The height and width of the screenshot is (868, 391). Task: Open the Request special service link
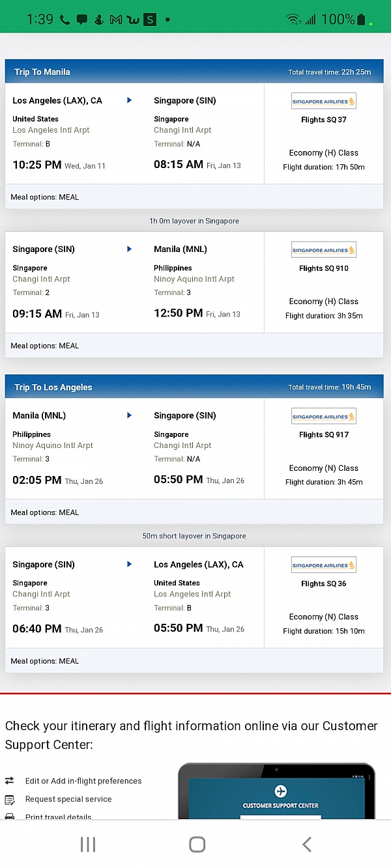73,799
